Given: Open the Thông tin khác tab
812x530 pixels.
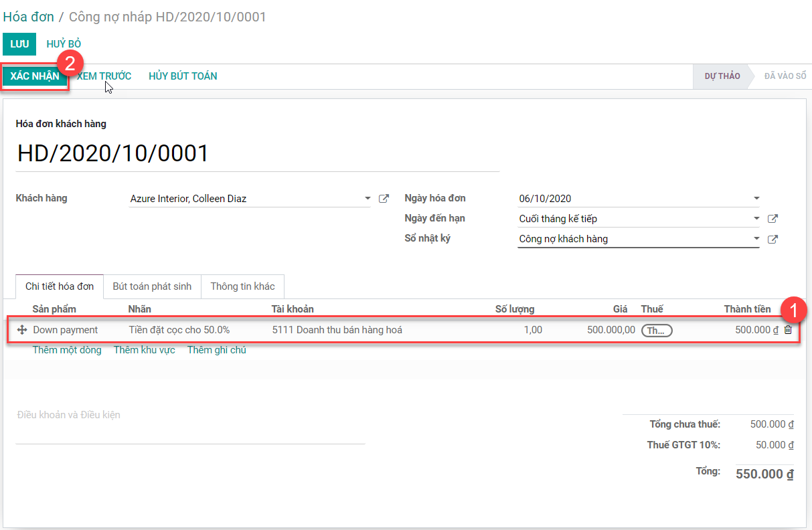Looking at the screenshot, I should (x=242, y=286).
